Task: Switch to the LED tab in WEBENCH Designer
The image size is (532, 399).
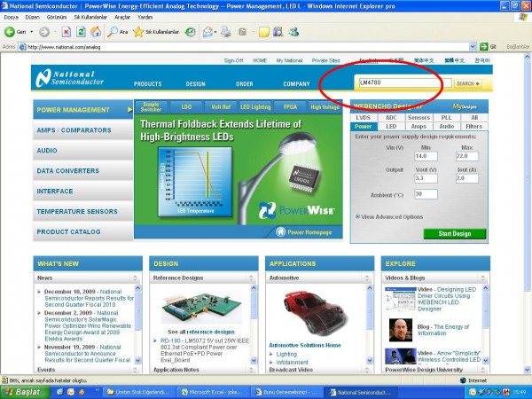Action: [391, 127]
